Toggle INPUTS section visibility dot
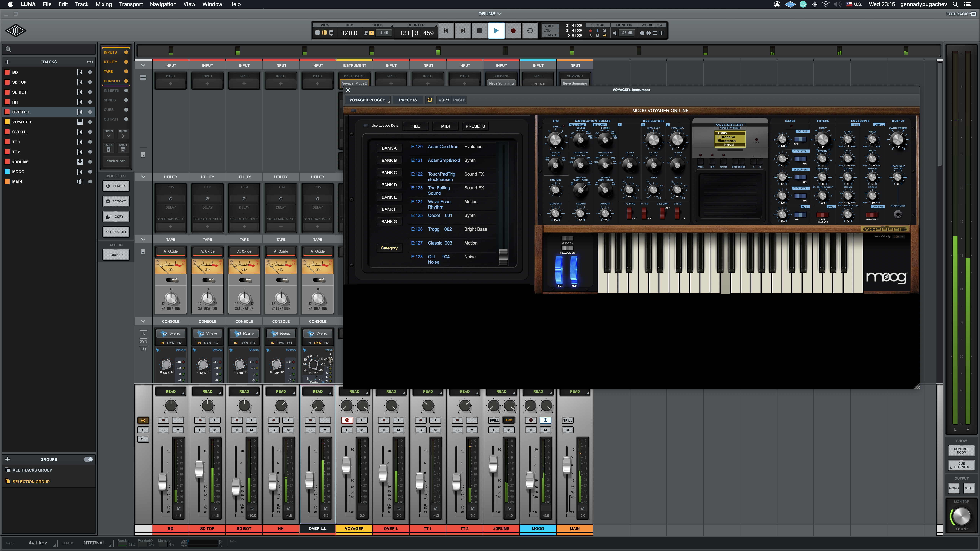Image resolution: width=980 pixels, height=551 pixels. coord(126,52)
